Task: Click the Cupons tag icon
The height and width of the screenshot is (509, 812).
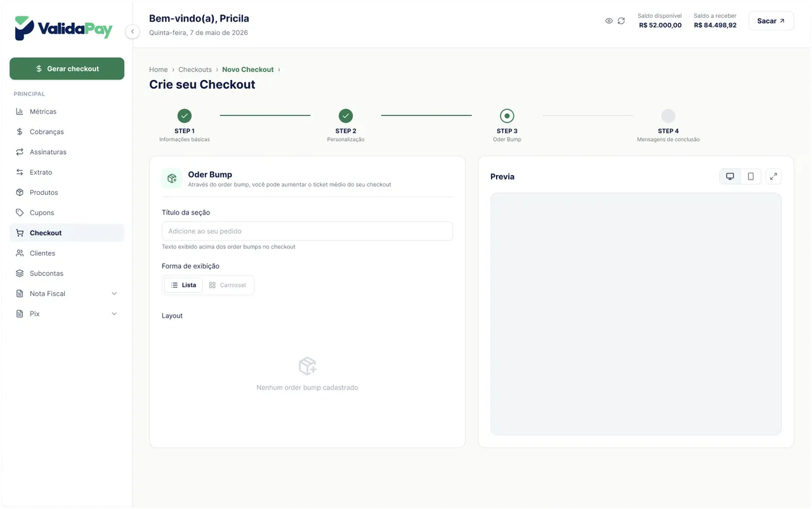Action: [20, 213]
